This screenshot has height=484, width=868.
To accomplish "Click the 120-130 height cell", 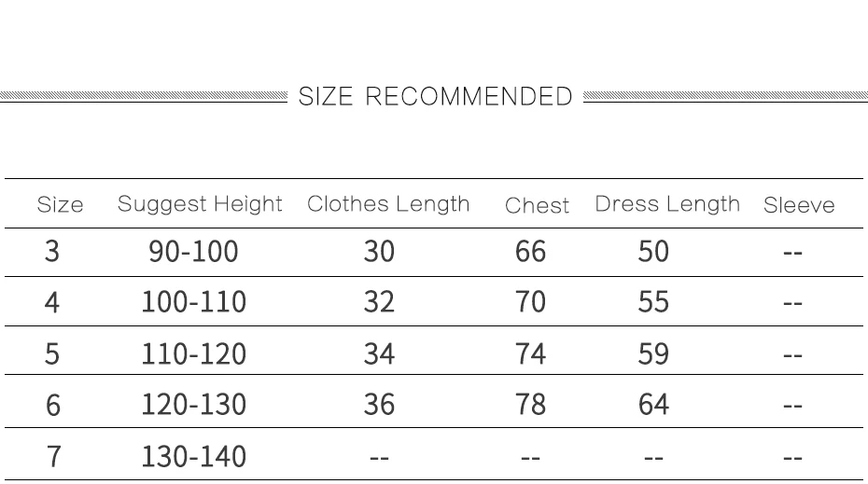I will [x=194, y=405].
